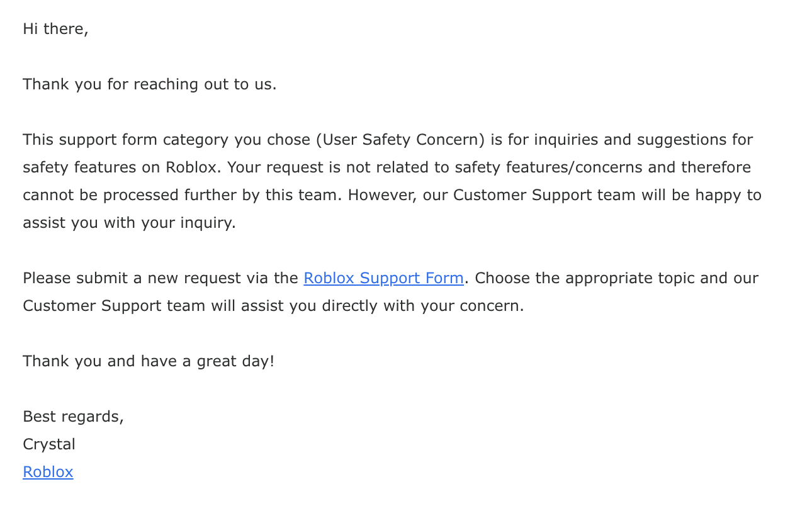Click the "Thank you for reaching out" sentence
Screen dimensions: 812x506
tap(149, 84)
